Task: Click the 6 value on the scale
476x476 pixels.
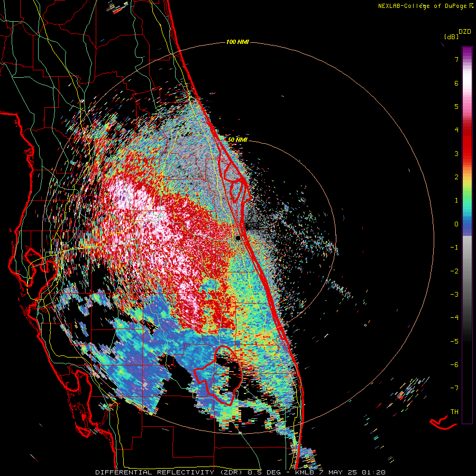Action: 456,83
